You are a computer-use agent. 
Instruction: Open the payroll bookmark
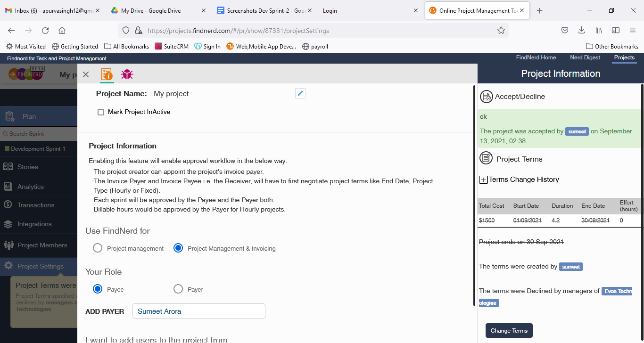tap(315, 46)
